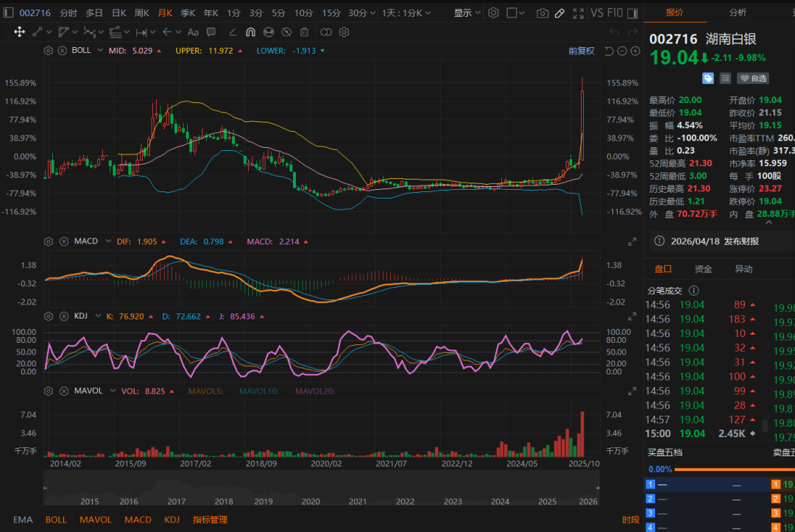The width and height of the screenshot is (795, 532).
Task: Click 前复权 price adjustment button
Action: pos(581,51)
